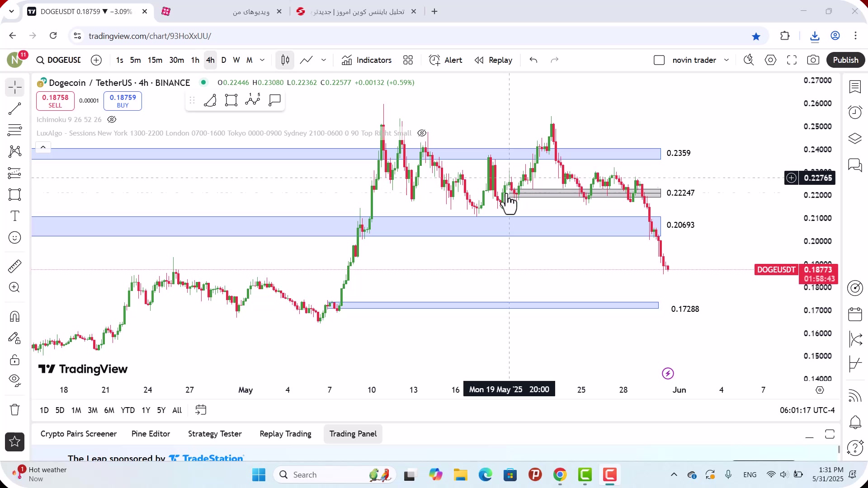
Task: Select the trend line drawing tool
Action: [15, 108]
